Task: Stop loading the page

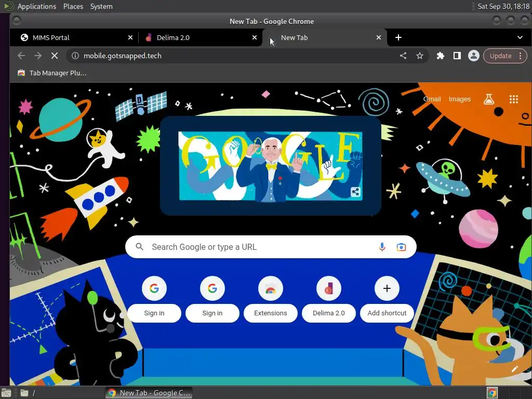Action: [54, 56]
